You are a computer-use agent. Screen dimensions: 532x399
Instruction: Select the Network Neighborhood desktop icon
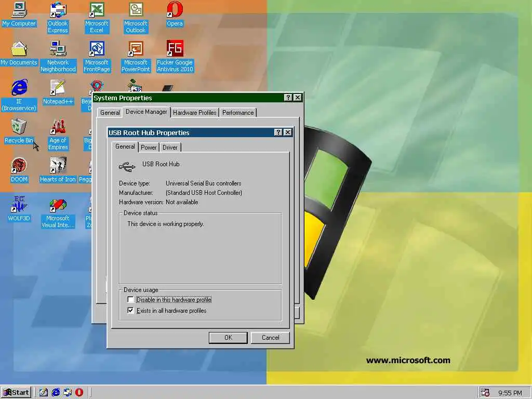click(x=58, y=57)
